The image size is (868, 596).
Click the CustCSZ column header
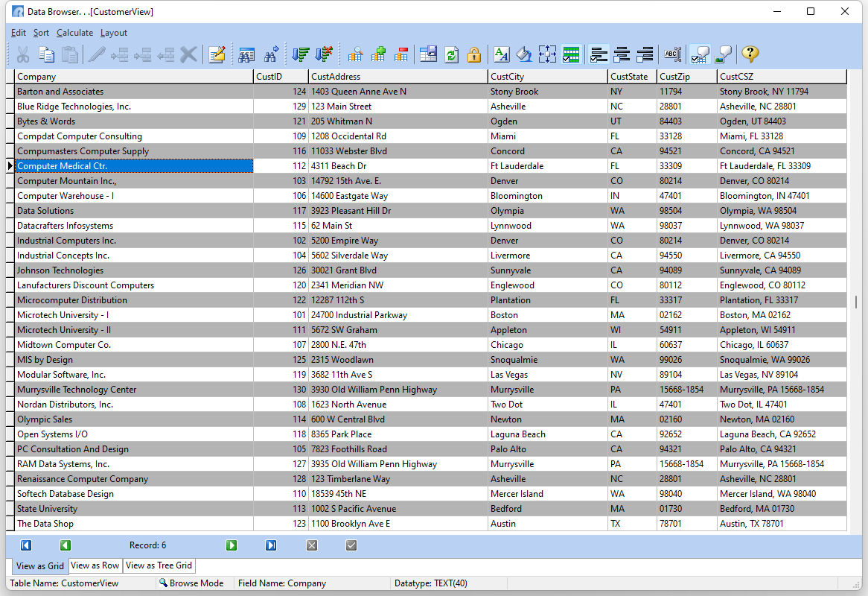pyautogui.click(x=782, y=77)
